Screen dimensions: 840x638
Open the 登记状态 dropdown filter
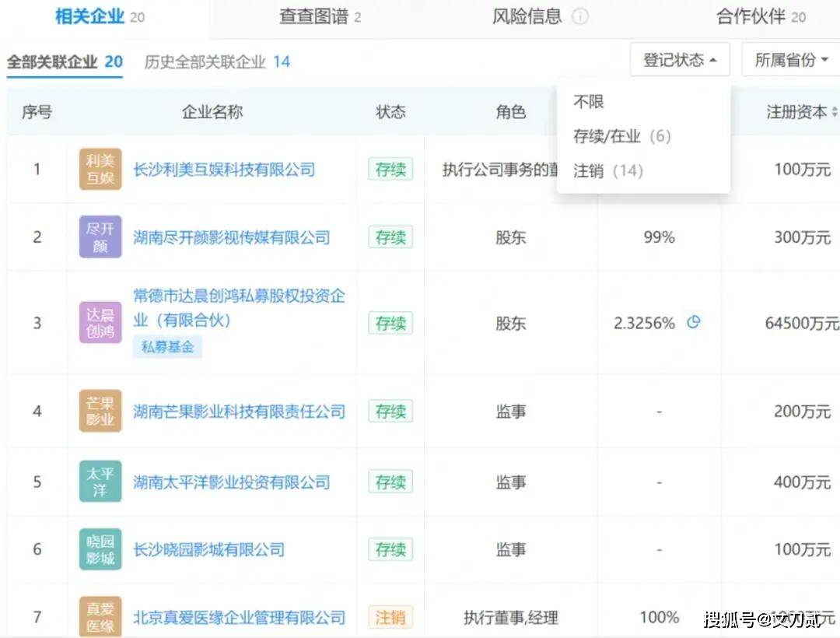click(680, 60)
